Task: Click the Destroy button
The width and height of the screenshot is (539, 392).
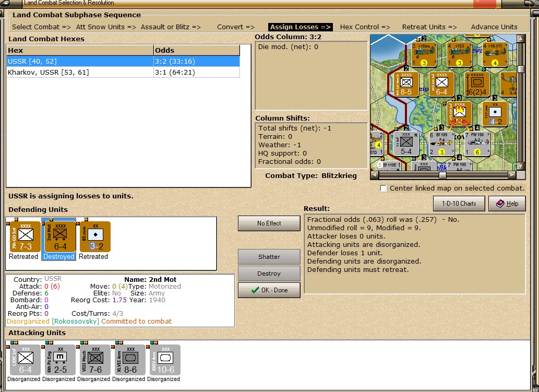Action: (x=269, y=274)
